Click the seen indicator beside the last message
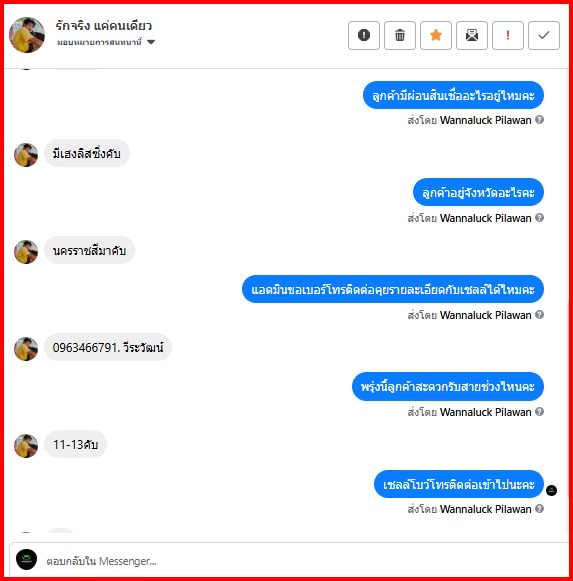 coord(552,490)
